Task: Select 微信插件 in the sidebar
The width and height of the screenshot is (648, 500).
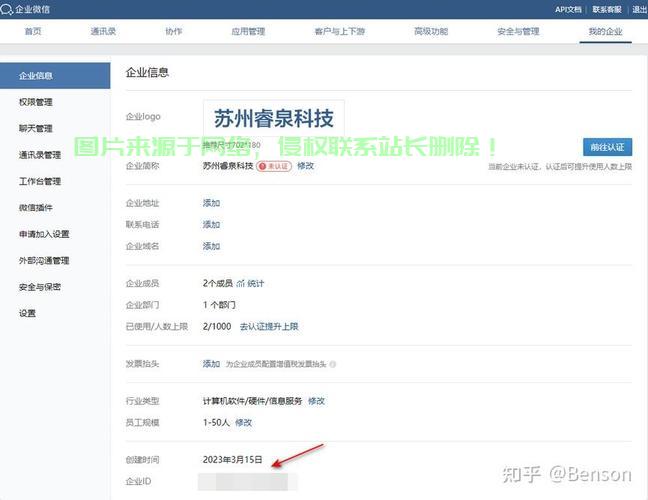Action: [x=36, y=207]
